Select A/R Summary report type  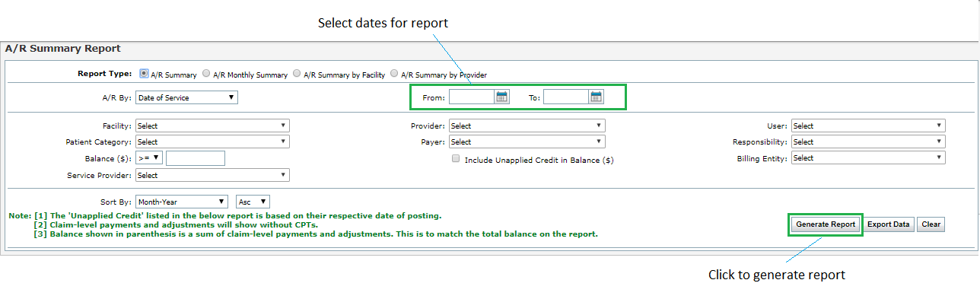pyautogui.click(x=144, y=75)
